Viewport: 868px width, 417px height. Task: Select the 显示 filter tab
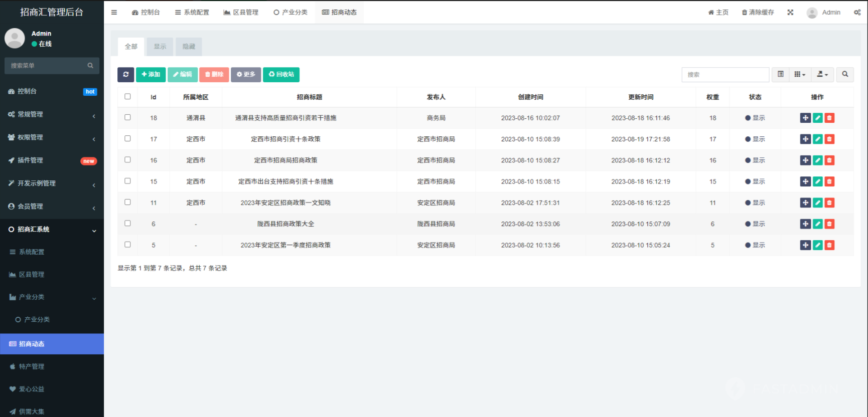160,47
